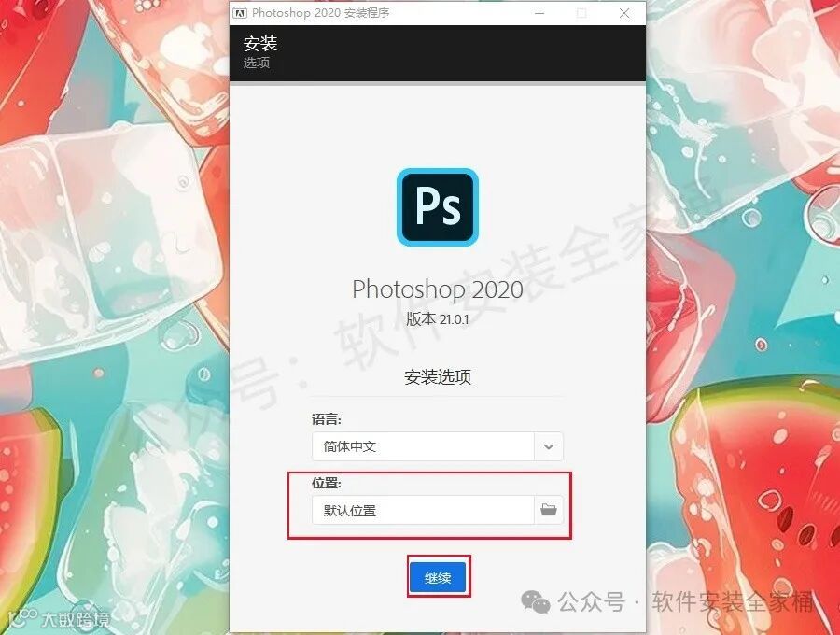This screenshot has width=840, height=635.
Task: Browse install location with folder icon
Action: [549, 510]
